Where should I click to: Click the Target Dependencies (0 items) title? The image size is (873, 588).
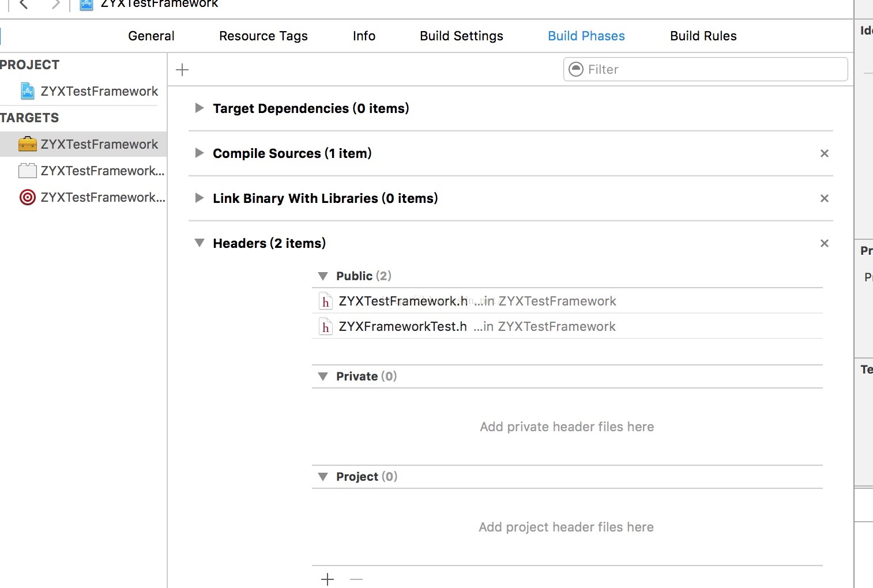coord(311,108)
